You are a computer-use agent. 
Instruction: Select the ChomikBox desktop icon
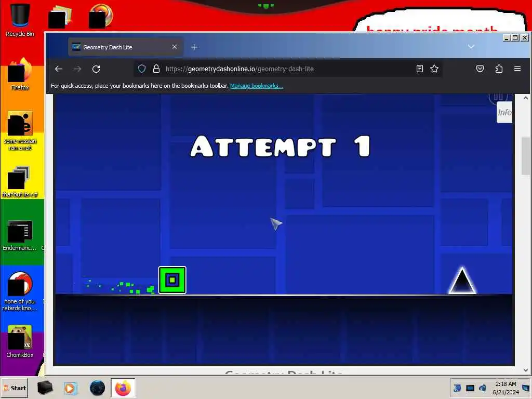20,341
